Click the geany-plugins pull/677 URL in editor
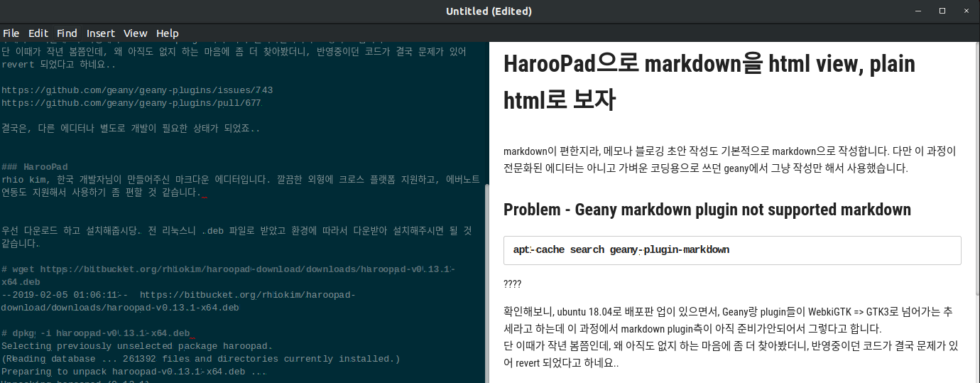980x383 pixels. pyautogui.click(x=131, y=103)
